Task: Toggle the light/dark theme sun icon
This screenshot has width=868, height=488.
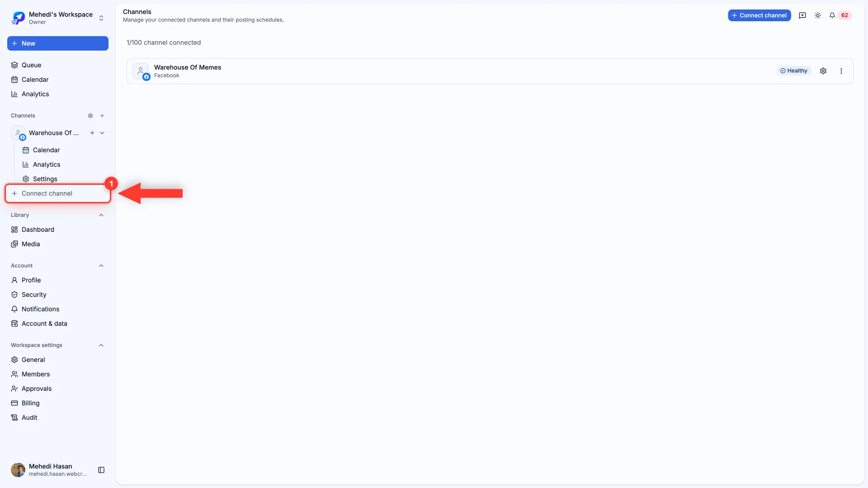Action: pos(818,15)
